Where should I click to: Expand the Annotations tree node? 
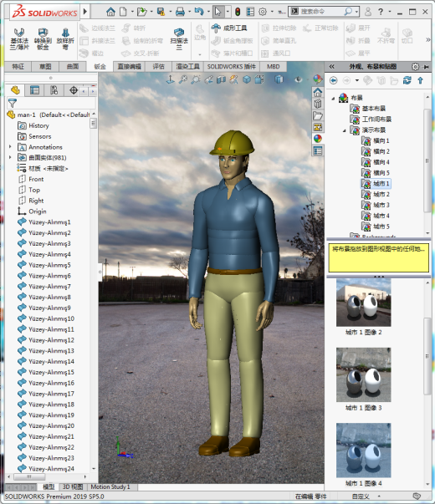click(10, 147)
